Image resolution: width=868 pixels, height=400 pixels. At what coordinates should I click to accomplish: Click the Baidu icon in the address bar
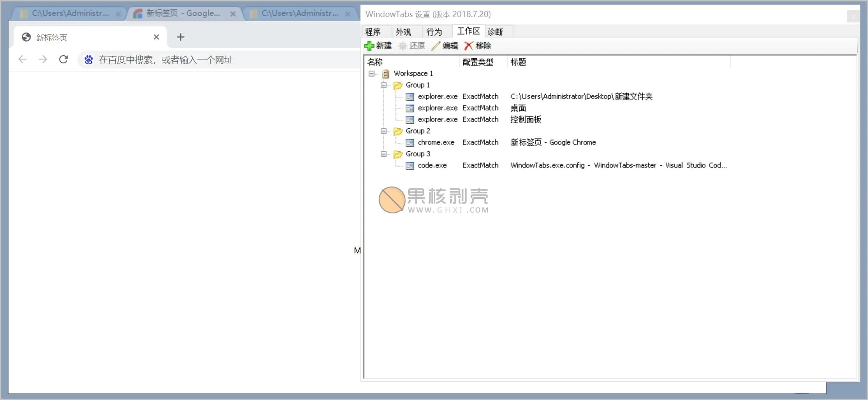88,59
